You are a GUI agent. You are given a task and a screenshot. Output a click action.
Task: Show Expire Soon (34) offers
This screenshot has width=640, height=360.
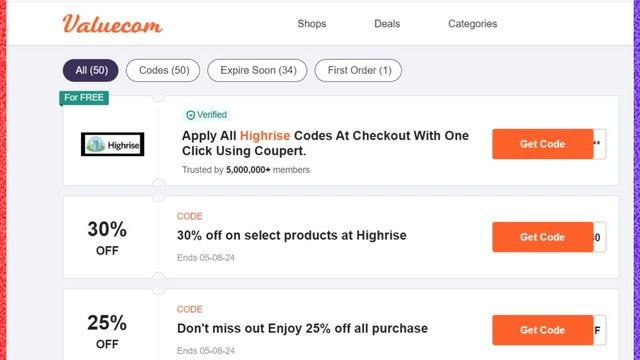click(x=258, y=70)
